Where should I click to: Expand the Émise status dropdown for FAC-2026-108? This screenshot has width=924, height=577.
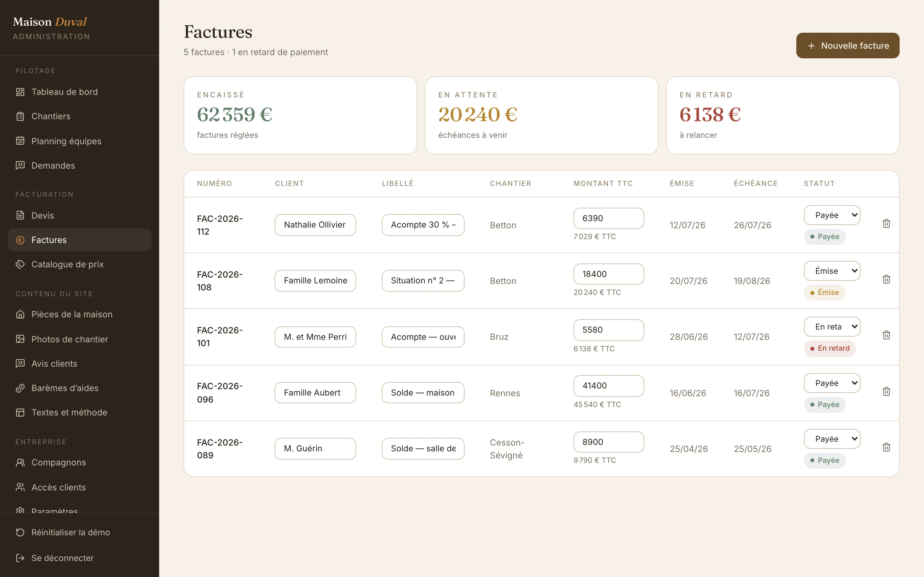pos(832,271)
